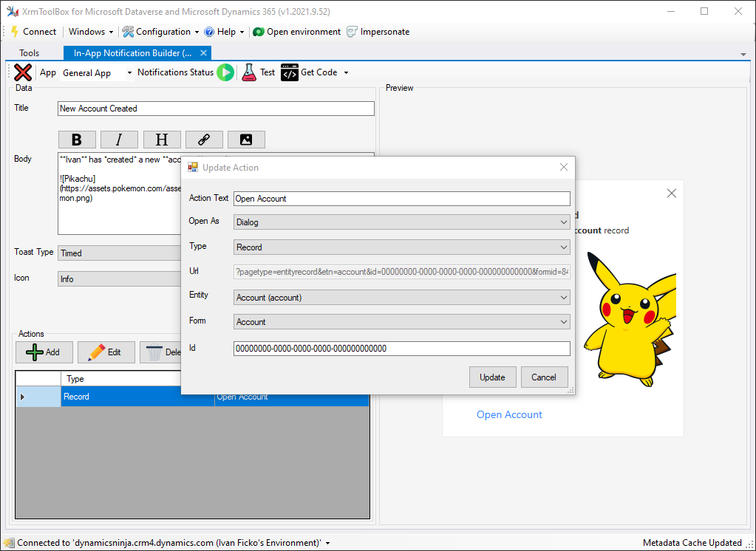Click the XrmToolBox app icon in the title bar
The image size is (756, 551).
[x=13, y=12]
